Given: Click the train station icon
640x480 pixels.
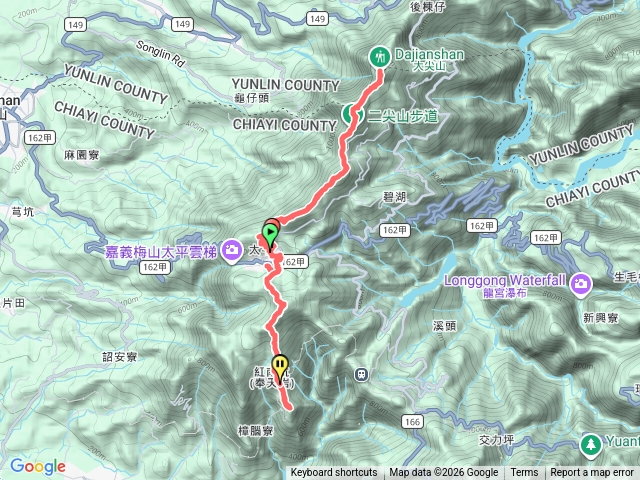Looking at the screenshot, I should tap(361, 374).
